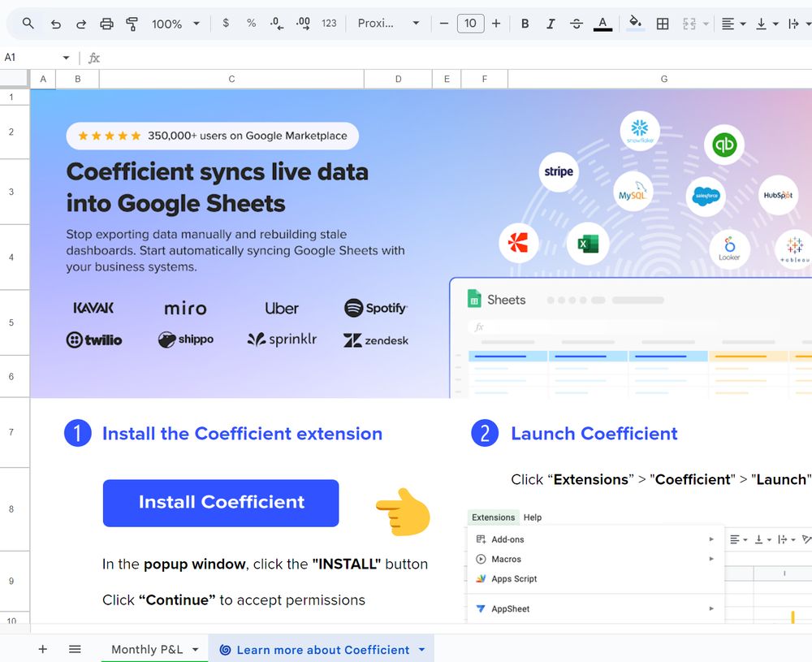Increase decimal places
This screenshot has width=812, height=662.
[303, 24]
